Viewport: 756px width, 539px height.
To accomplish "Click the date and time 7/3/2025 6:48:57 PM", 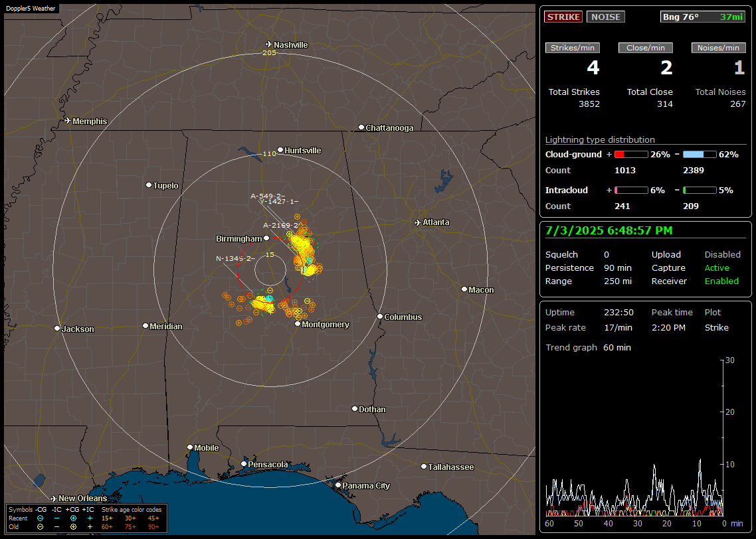I will tap(609, 231).
